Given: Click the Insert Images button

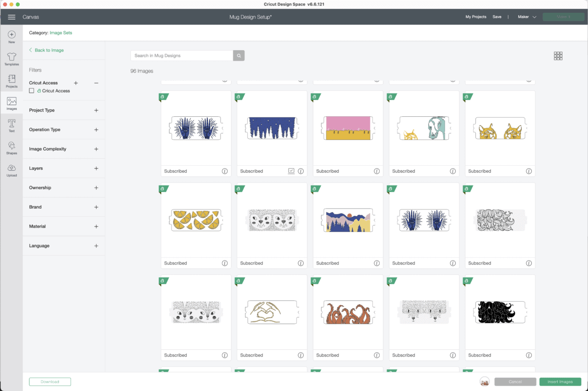Looking at the screenshot, I should pyautogui.click(x=560, y=382).
